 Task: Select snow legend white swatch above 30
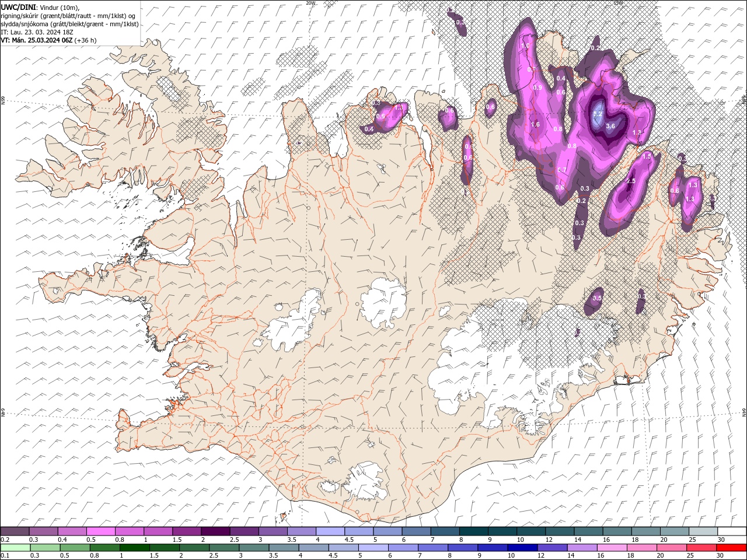click(x=732, y=531)
